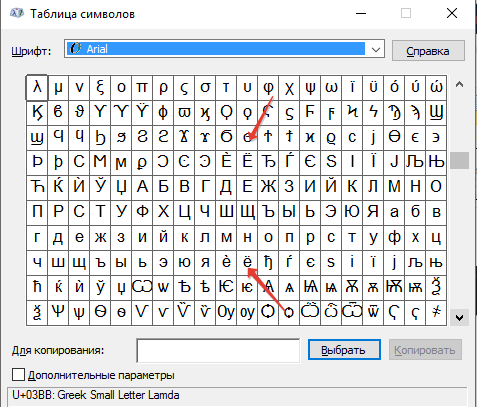
Task: Select the Greek χ cell in the first row
Action: (289, 88)
